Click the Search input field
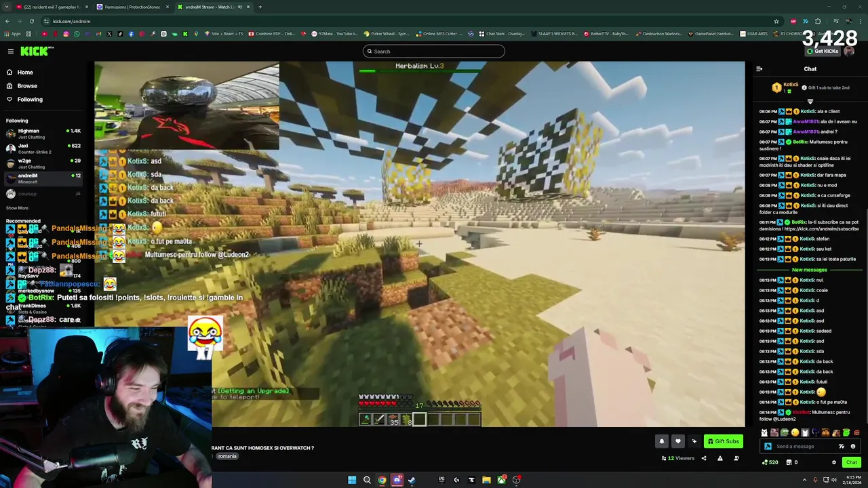Image resolution: width=868 pixels, height=488 pixels. coord(434,51)
